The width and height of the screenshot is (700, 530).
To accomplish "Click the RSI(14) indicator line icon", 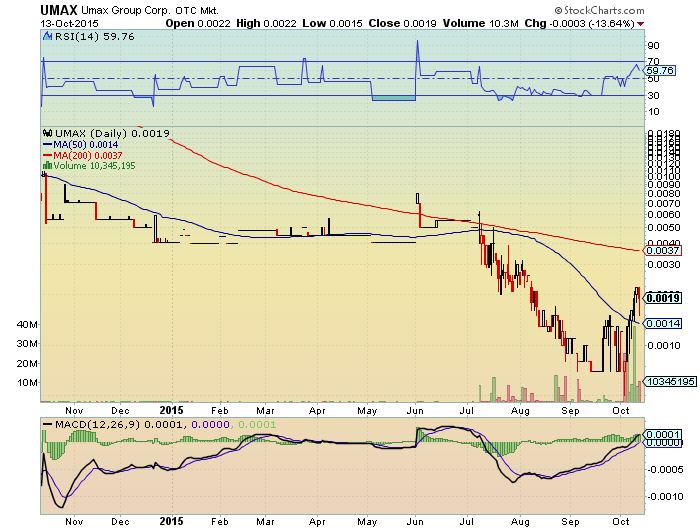I will click(46, 36).
